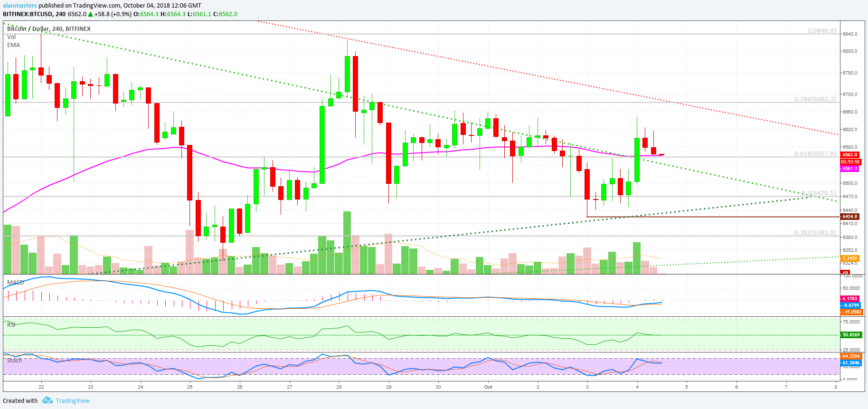868x409 pixels.
Task: Select the Vol indicator label
Action: point(11,37)
